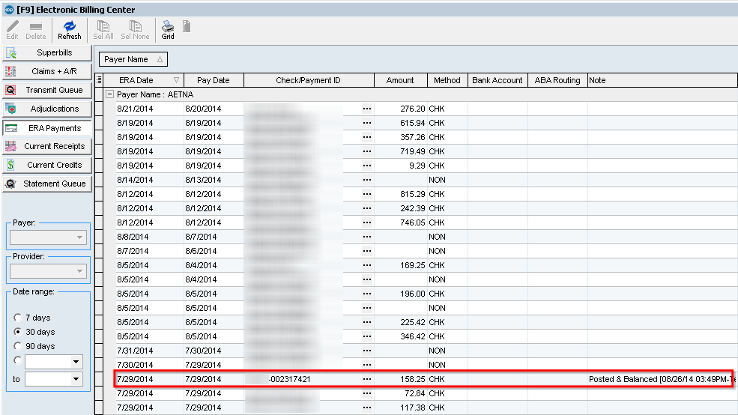Open the Payer dropdown
This screenshot has width=738, height=415.
tap(48, 237)
